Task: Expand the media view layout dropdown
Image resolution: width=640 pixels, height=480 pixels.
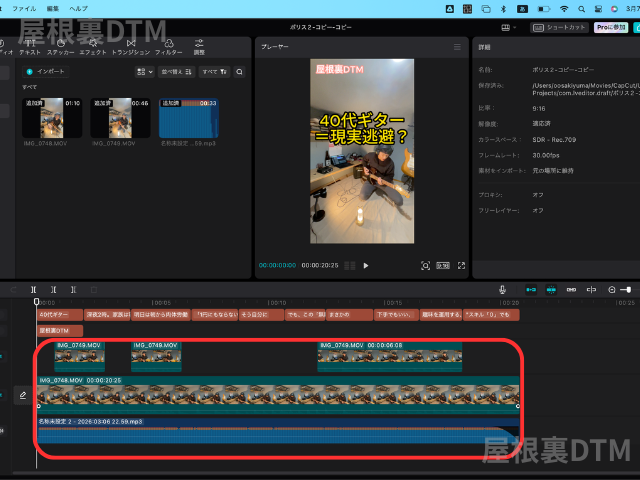Action: point(144,72)
